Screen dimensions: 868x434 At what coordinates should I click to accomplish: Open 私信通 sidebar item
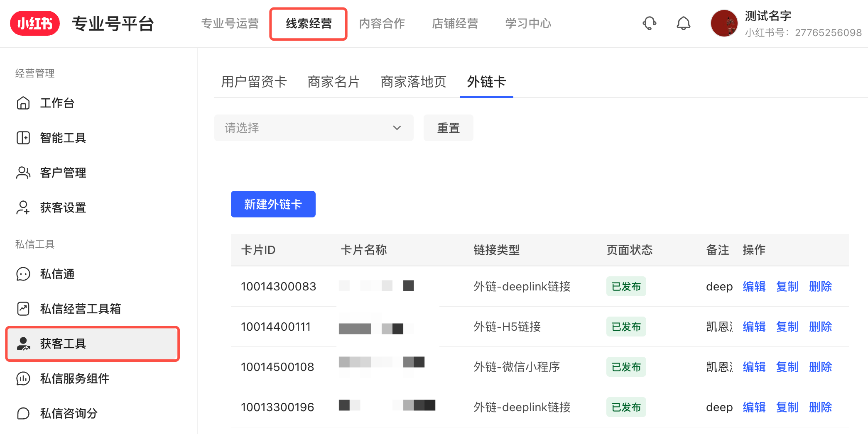coord(57,274)
